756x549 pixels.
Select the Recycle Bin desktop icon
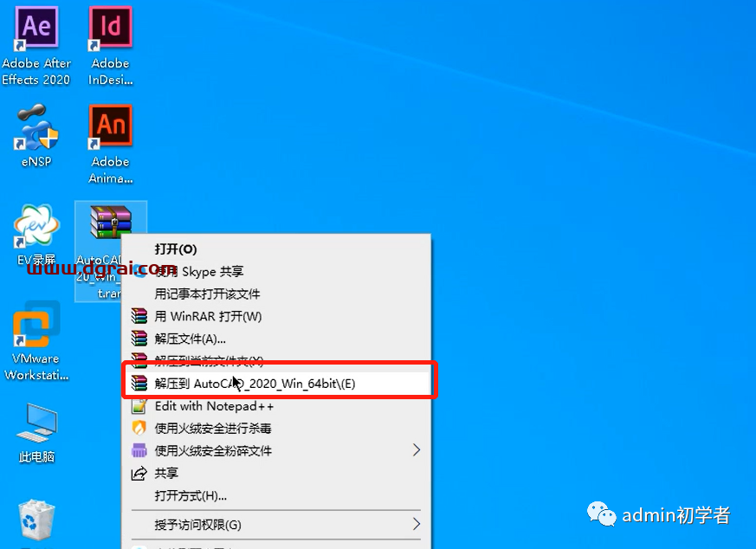(x=36, y=520)
